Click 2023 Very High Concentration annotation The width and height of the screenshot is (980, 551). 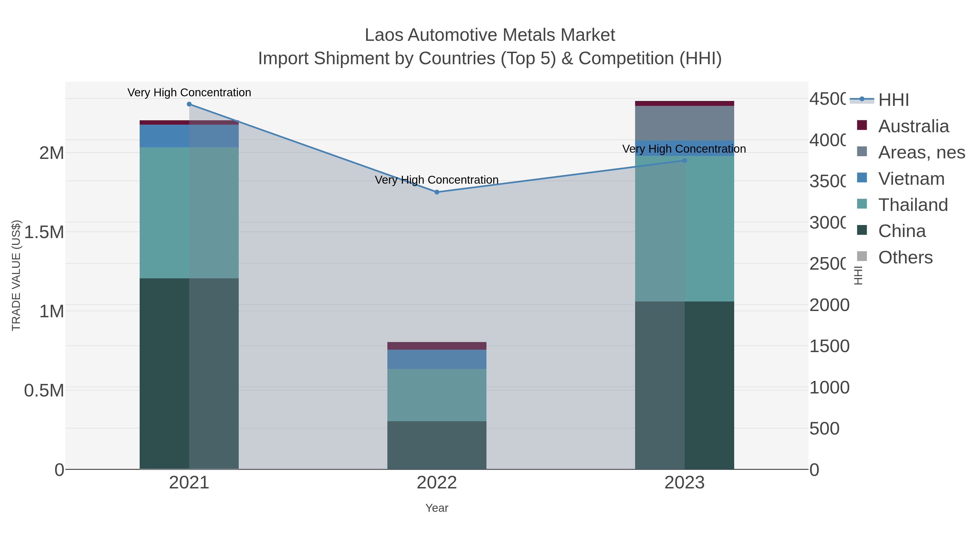point(684,149)
